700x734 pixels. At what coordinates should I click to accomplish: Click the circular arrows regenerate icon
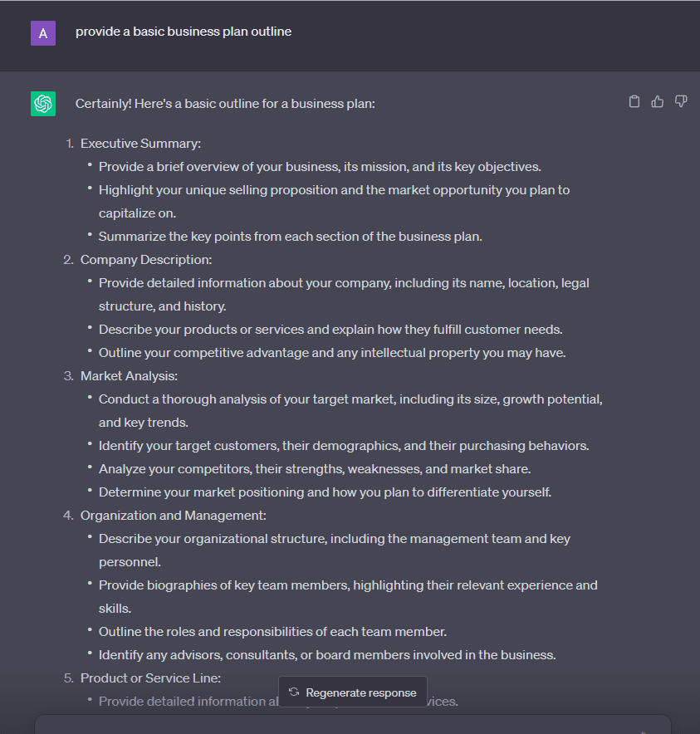pos(294,691)
